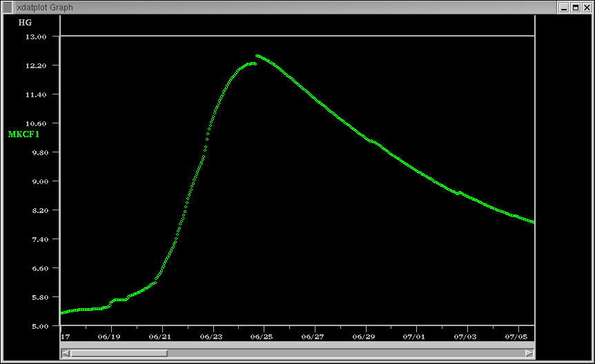Close the xdatplot Graph window

point(587,8)
